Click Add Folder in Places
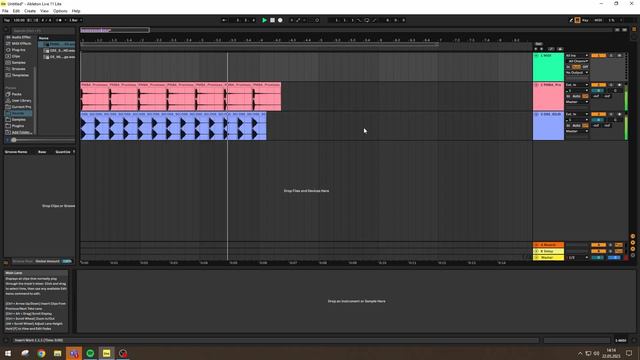Screen dimensions: 640x360 (x=19, y=132)
